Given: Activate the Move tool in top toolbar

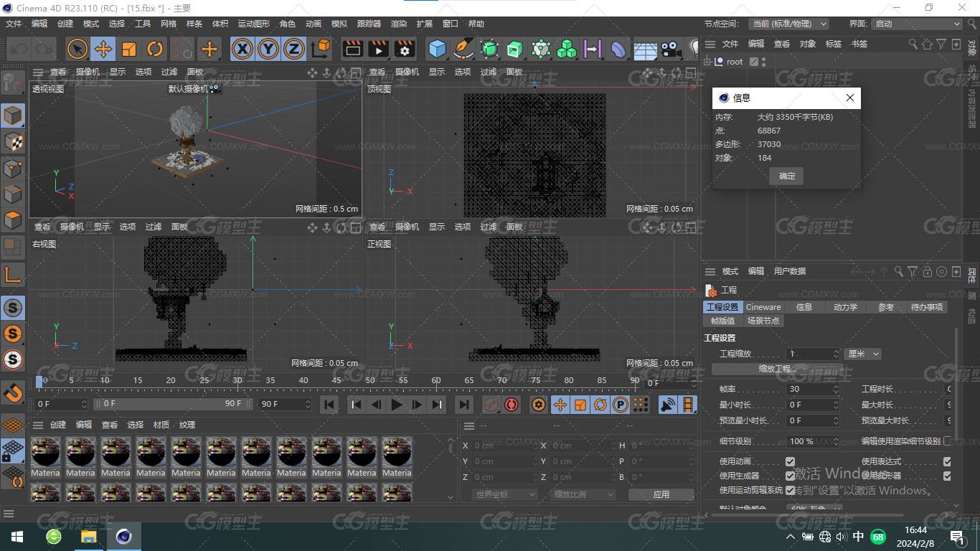Looking at the screenshot, I should coord(103,49).
